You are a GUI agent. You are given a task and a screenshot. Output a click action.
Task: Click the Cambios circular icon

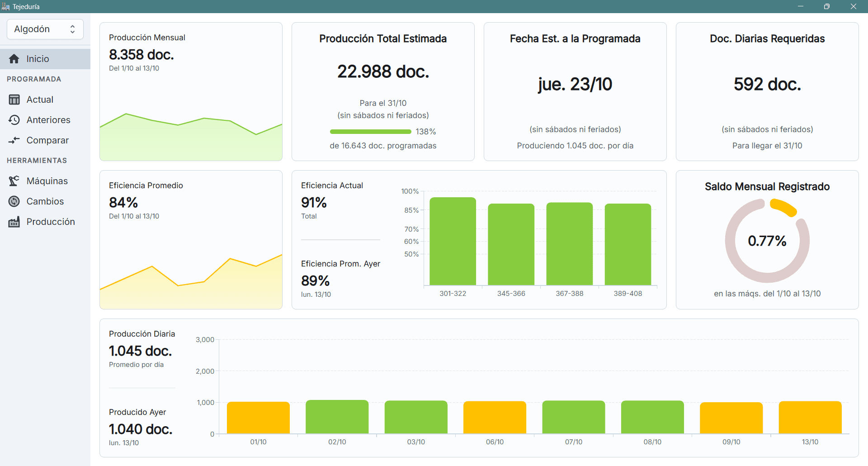(x=14, y=201)
